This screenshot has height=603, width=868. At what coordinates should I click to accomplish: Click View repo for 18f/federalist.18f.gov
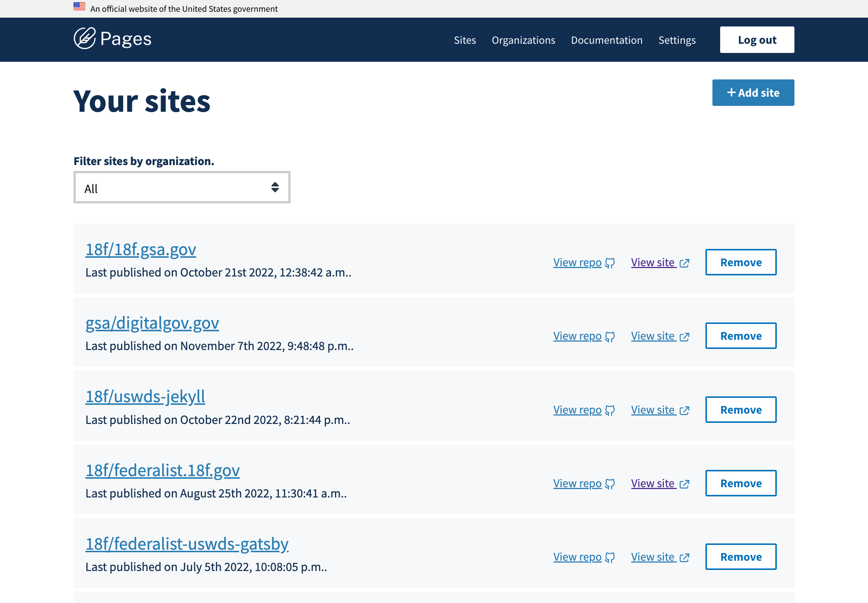[x=577, y=484]
